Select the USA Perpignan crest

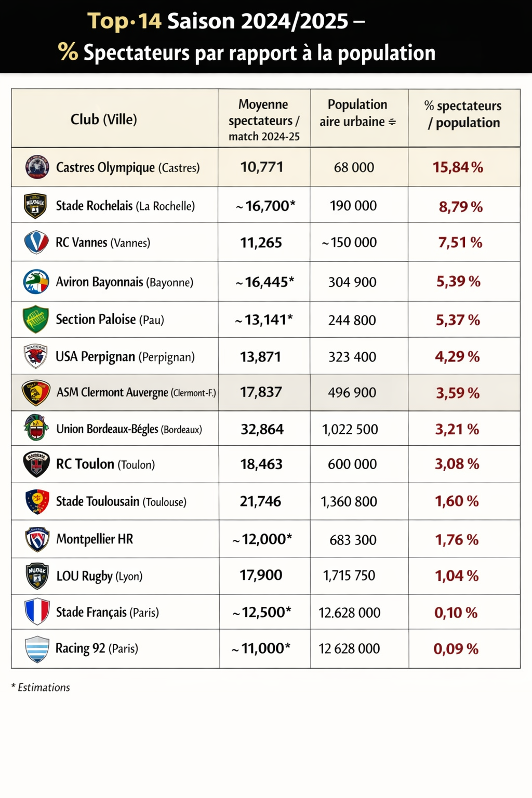point(36,356)
